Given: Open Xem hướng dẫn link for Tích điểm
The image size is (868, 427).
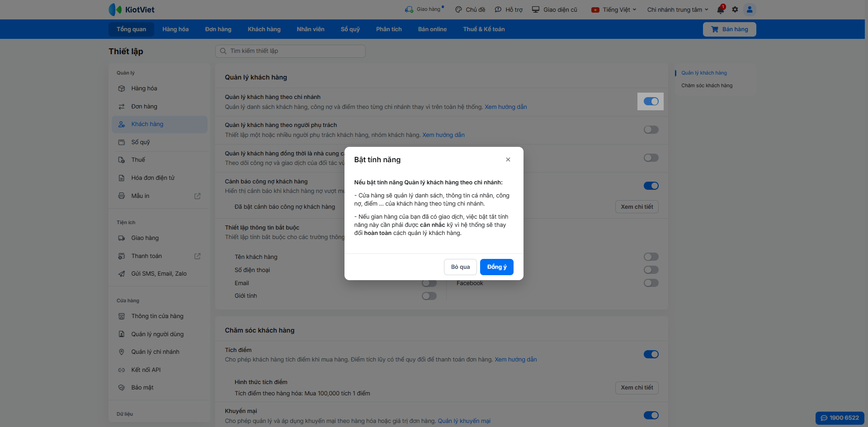Looking at the screenshot, I should coord(516,360).
